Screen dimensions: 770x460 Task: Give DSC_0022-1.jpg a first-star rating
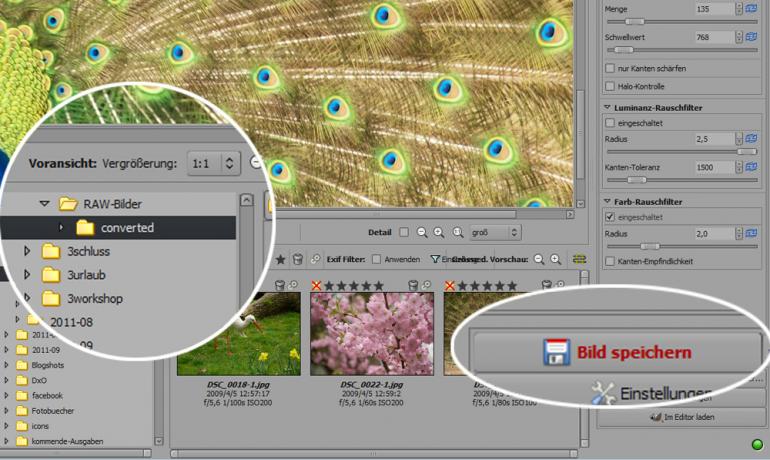(329, 285)
